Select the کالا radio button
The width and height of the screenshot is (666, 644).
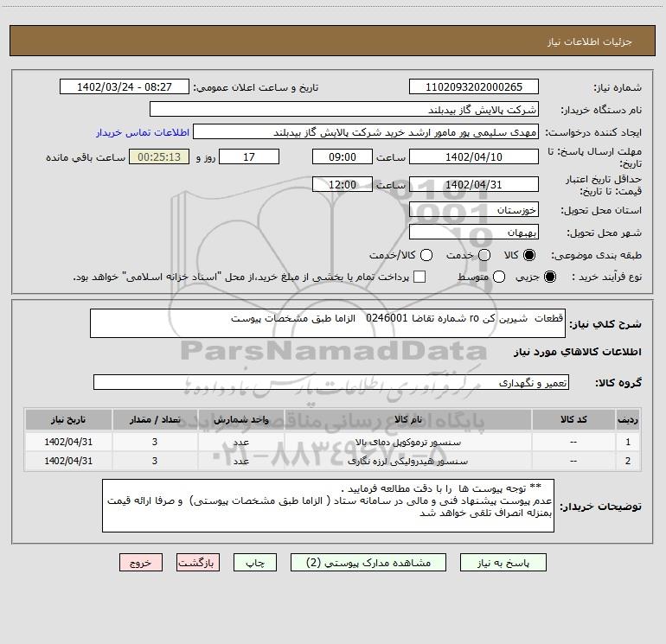(x=529, y=255)
